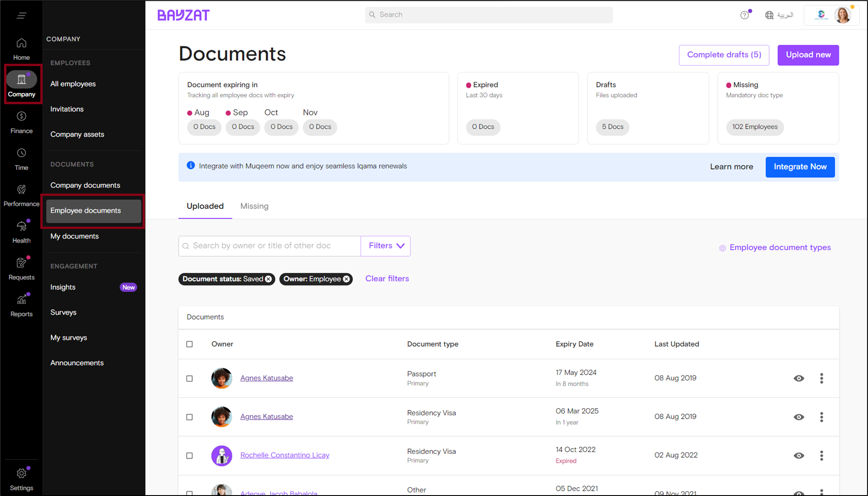Collapse the sidebar with hamburger icon
This screenshot has height=496, width=868.
[x=21, y=15]
